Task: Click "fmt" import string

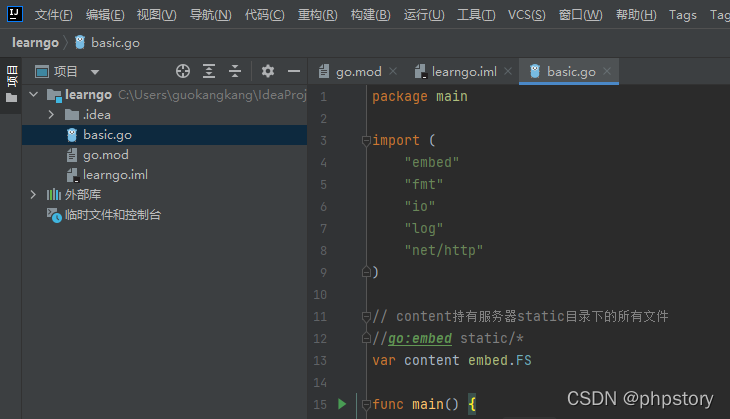Action: pyautogui.click(x=424, y=184)
